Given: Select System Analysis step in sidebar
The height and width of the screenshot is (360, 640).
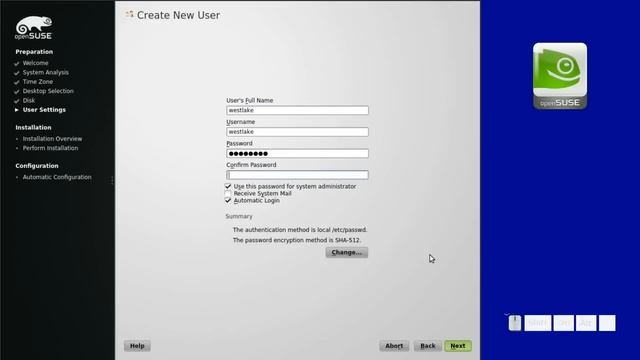Looking at the screenshot, I should [x=46, y=73].
